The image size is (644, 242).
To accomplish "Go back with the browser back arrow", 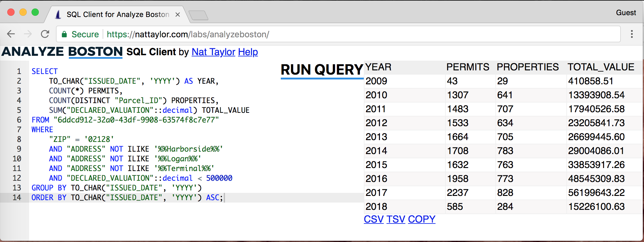I will [x=11, y=34].
